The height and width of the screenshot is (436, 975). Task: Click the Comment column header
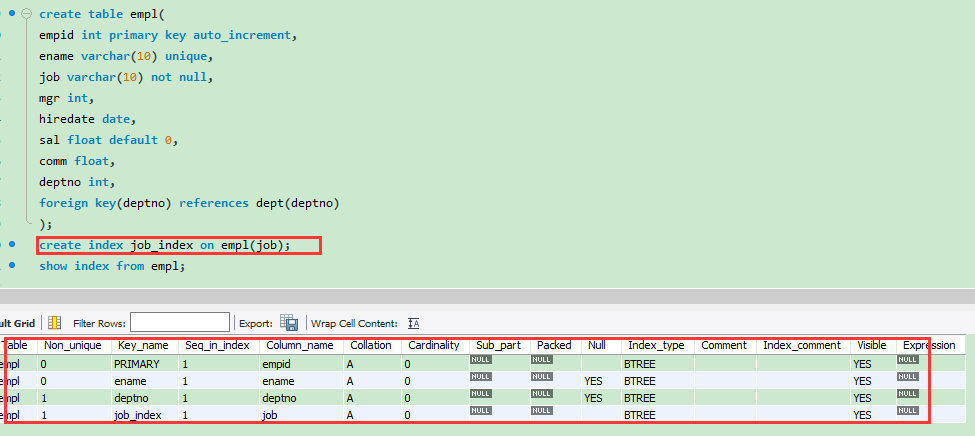[725, 345]
